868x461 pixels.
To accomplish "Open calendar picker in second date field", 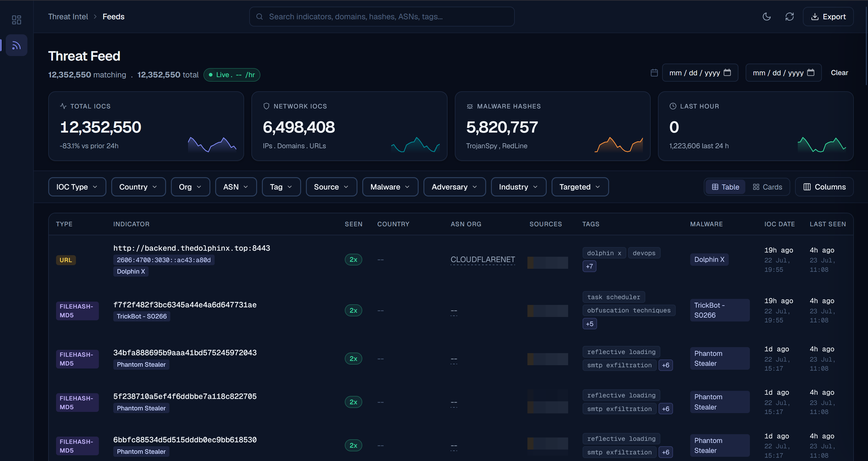I will (x=811, y=72).
